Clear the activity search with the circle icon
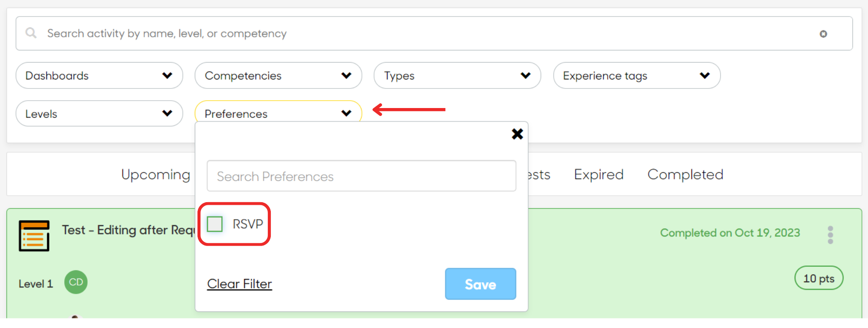The height and width of the screenshot is (328, 868). [x=823, y=34]
